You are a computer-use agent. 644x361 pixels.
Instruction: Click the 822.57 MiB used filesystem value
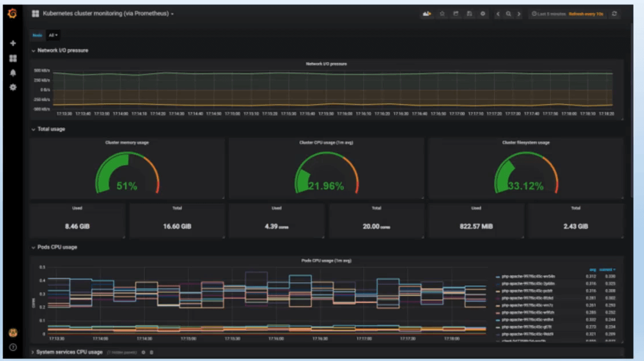click(476, 226)
